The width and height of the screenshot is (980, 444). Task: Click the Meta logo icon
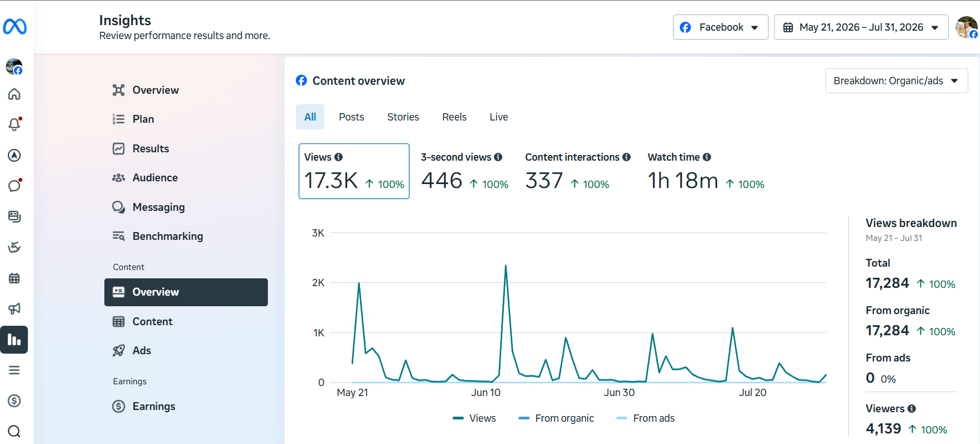tap(15, 26)
